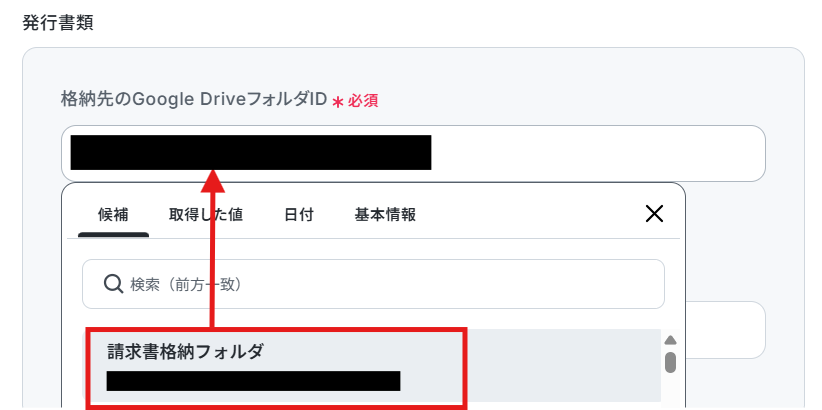
Task: Click the red annotation arrowhead below ID field
Action: click(212, 181)
